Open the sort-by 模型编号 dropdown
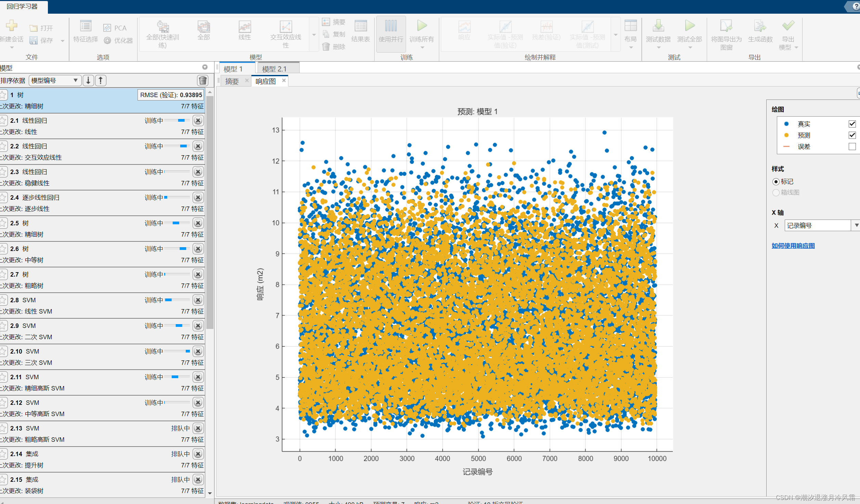The image size is (860, 504). (x=55, y=80)
